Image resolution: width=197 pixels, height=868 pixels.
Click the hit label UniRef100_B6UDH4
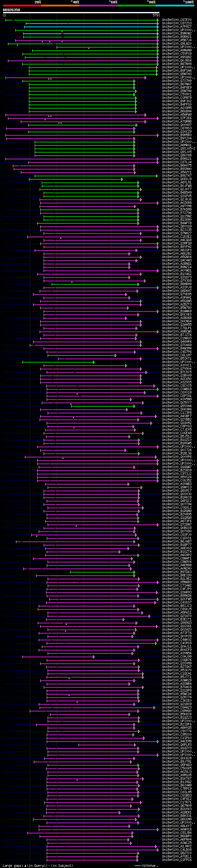click(x=176, y=111)
